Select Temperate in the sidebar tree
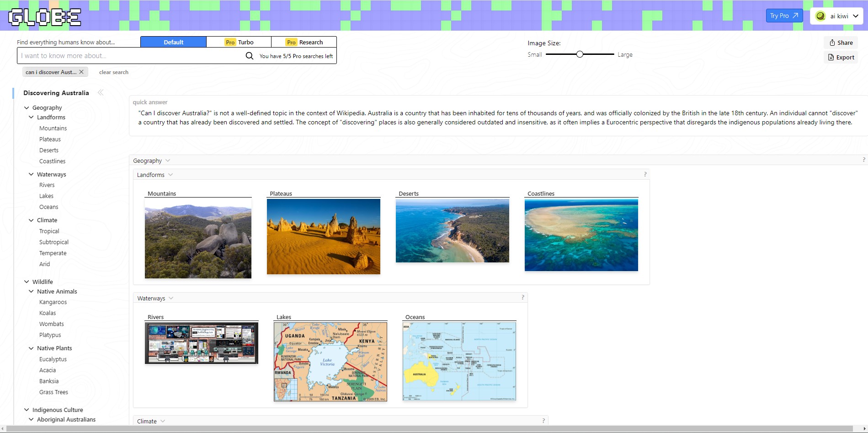 tap(53, 253)
